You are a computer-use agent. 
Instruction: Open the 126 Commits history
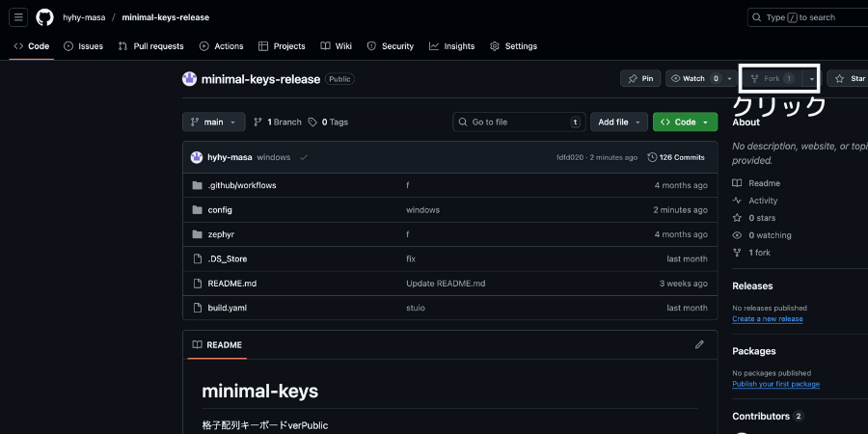(x=676, y=157)
